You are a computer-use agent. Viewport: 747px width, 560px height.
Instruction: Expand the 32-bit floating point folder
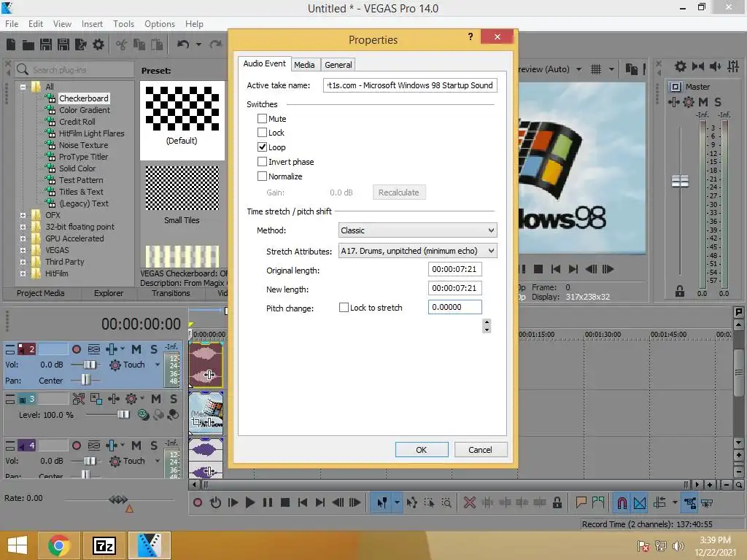click(x=23, y=227)
